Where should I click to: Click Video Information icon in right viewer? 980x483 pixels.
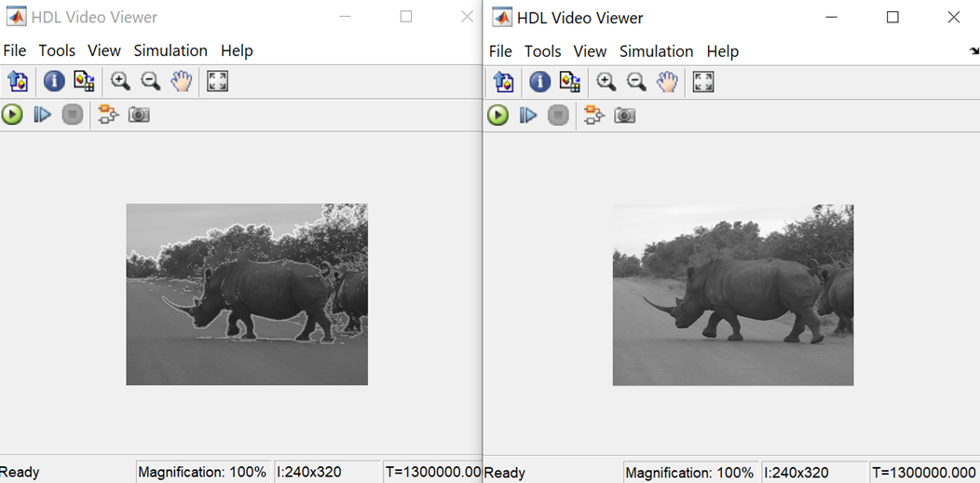point(540,83)
